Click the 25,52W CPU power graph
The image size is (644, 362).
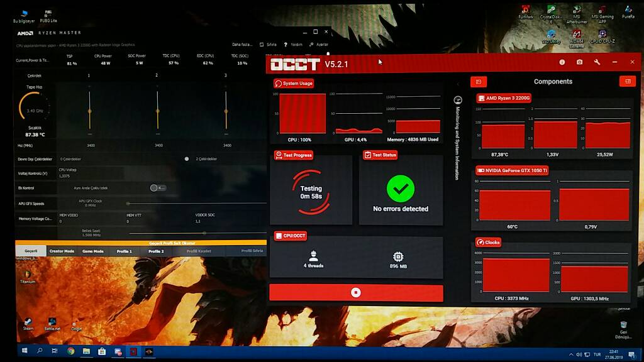coord(608,128)
